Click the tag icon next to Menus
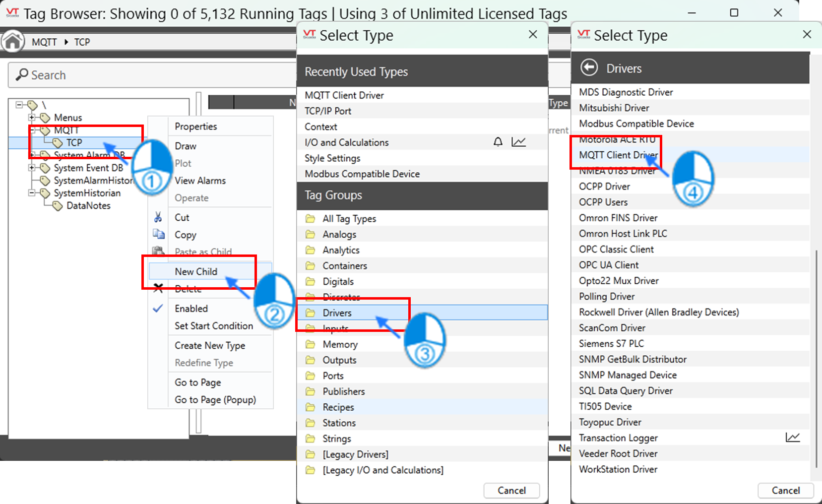The width and height of the screenshot is (822, 504). 45,118
